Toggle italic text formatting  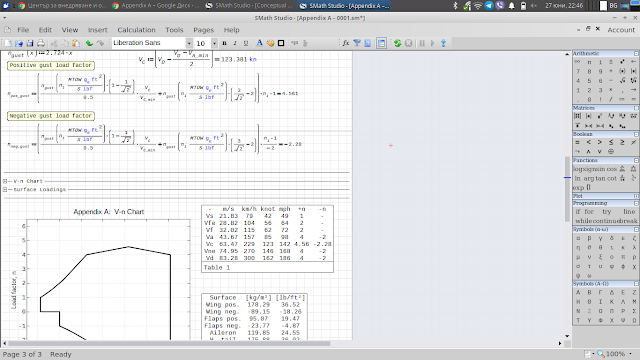point(235,43)
